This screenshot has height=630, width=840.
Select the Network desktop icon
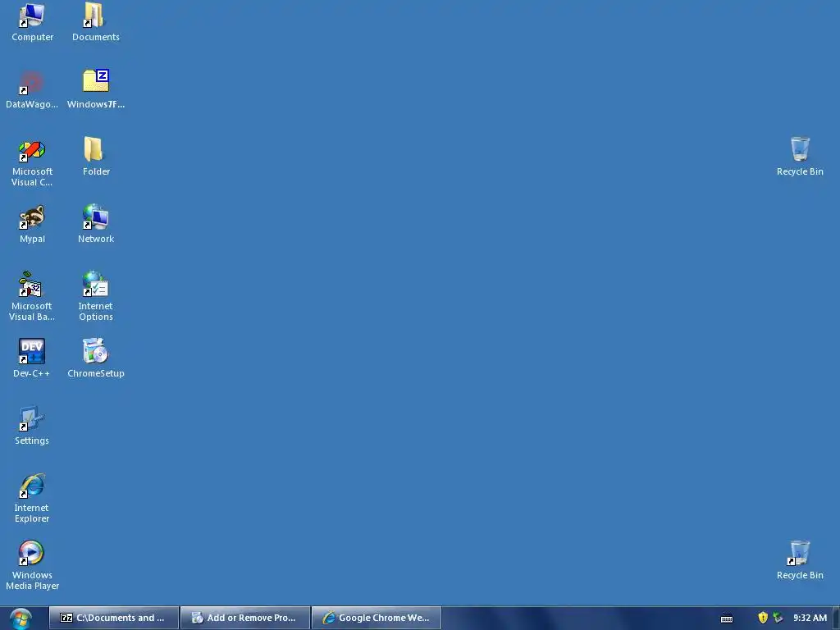pyautogui.click(x=96, y=224)
